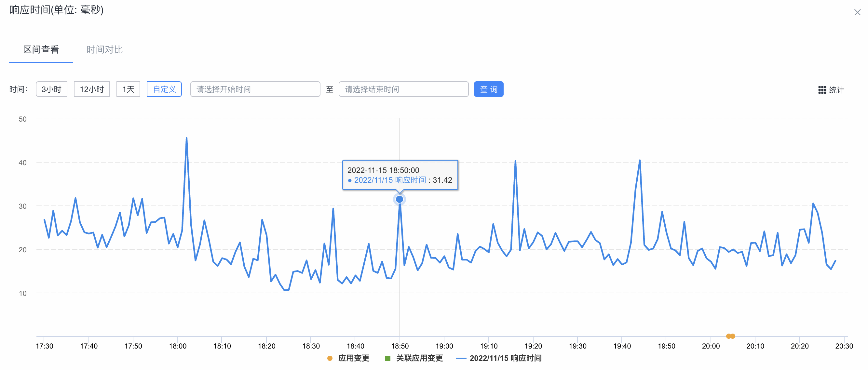Close the response time dialog

pos(857,12)
